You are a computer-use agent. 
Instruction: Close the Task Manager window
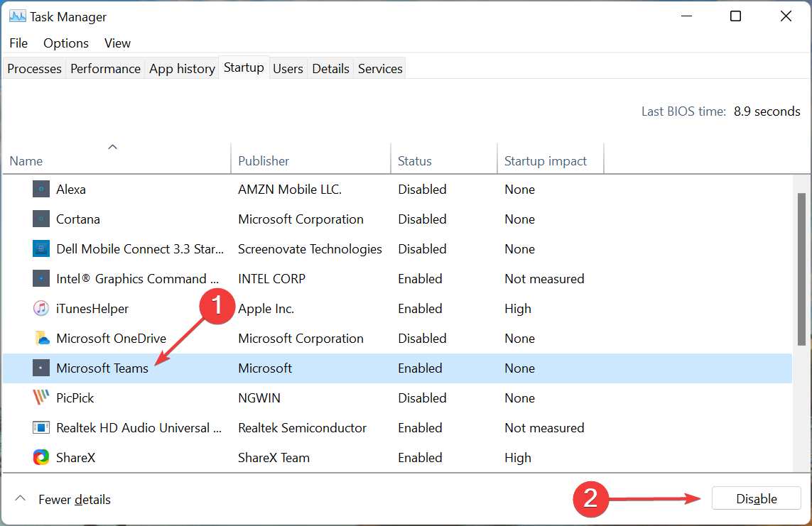(x=786, y=16)
